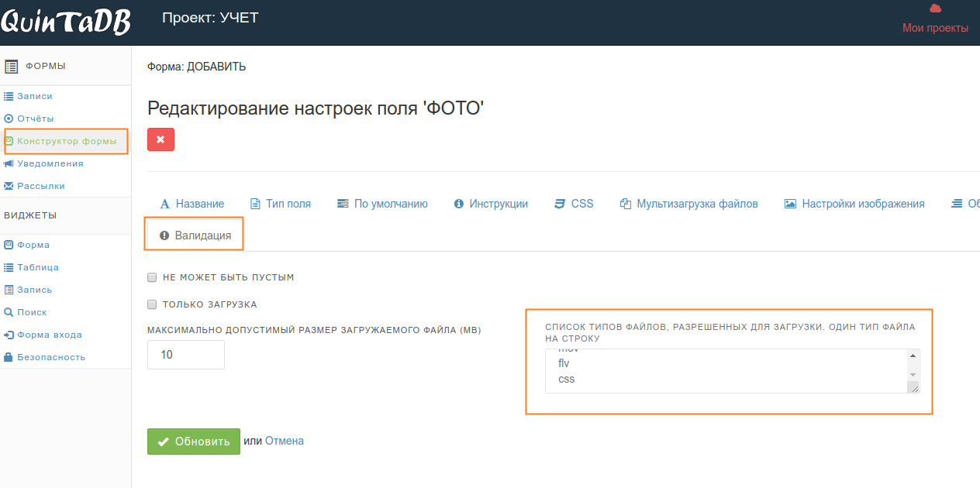Switch to Инструкции tab
Viewport: 980px width, 488px height.
[491, 204]
